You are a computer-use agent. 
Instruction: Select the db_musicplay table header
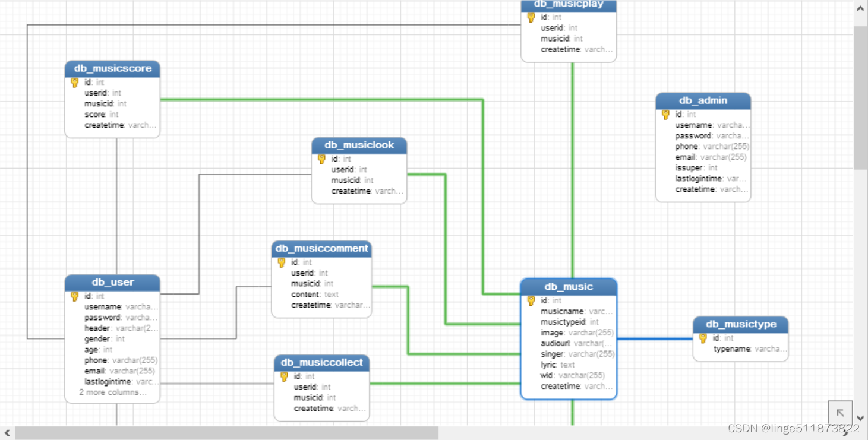coord(569,5)
